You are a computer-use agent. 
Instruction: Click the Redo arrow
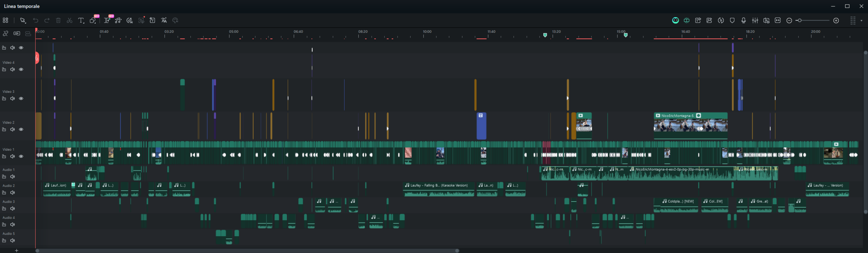click(x=47, y=21)
